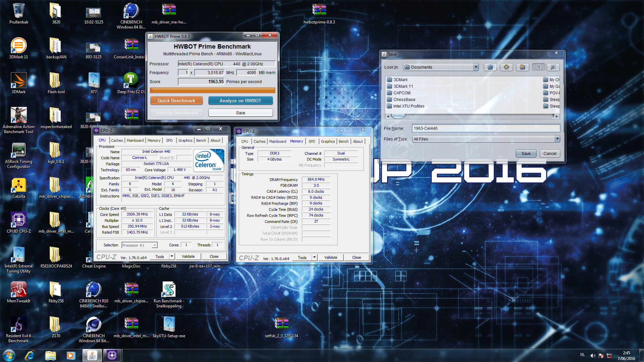Select the CAPCOM folder in Save dialog

(x=398, y=93)
